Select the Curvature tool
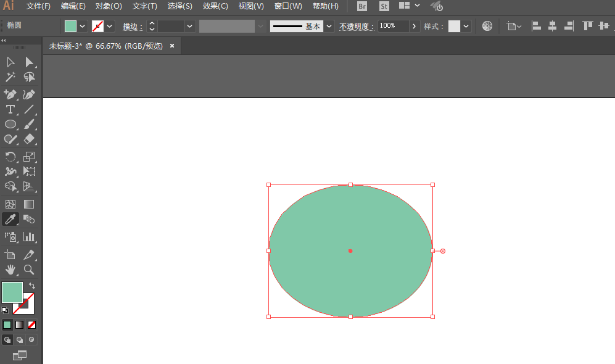615x364 pixels. click(29, 94)
